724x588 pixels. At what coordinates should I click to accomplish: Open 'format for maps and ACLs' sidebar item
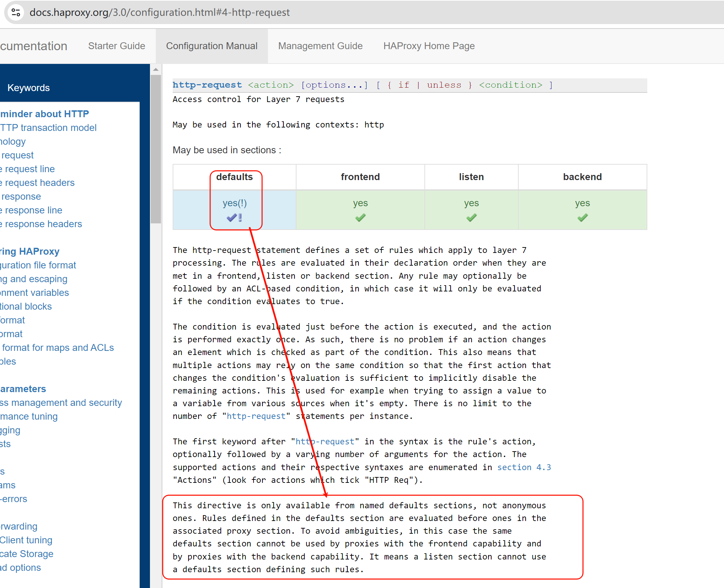[57, 348]
